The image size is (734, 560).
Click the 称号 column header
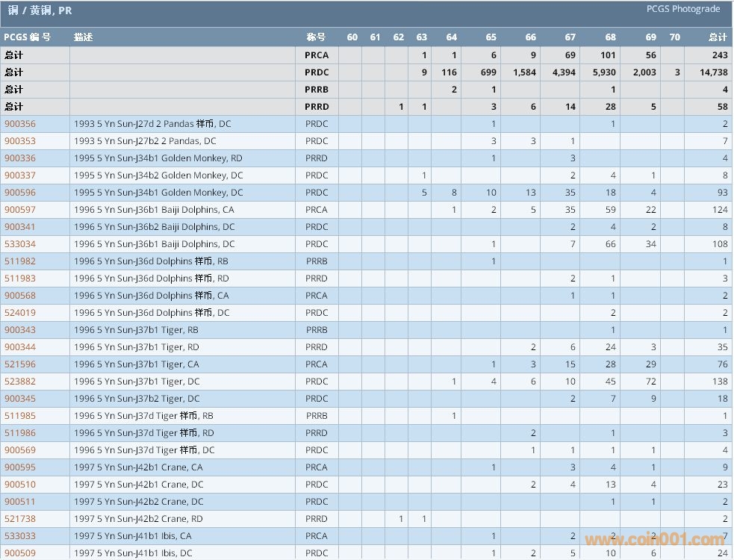point(316,37)
